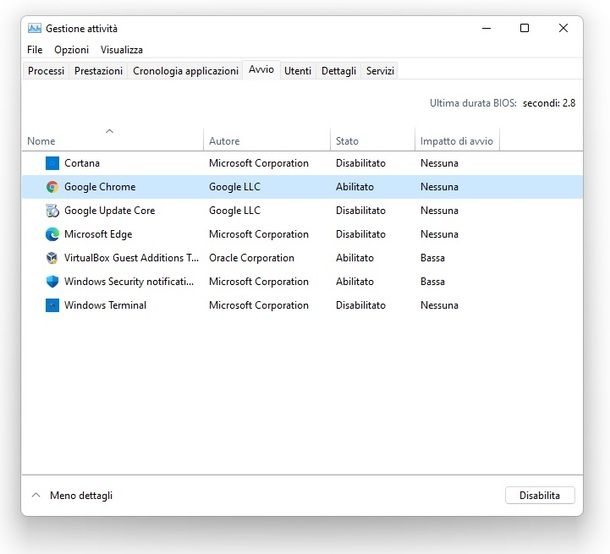Click Nessuna impact in Windows Terminal row

(439, 305)
